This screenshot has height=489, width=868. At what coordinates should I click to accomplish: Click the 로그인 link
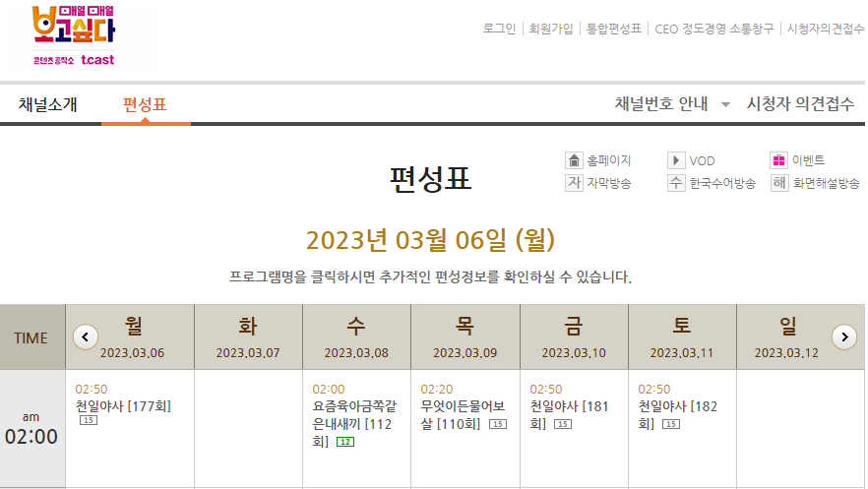(x=499, y=29)
